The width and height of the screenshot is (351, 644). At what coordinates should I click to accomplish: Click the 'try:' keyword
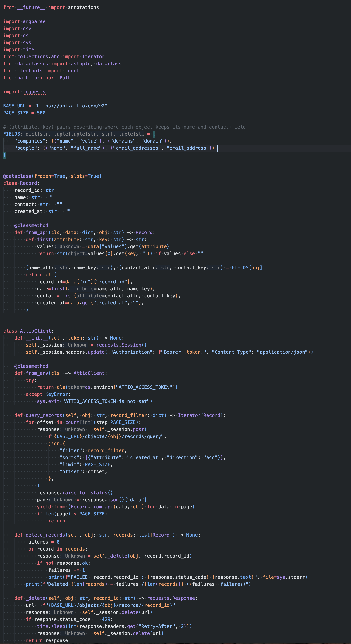tap(31, 380)
